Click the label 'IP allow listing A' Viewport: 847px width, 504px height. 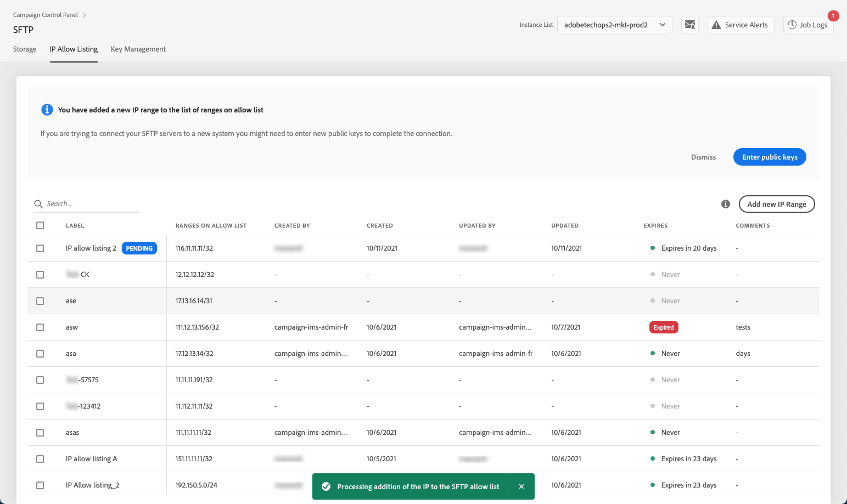(x=91, y=459)
